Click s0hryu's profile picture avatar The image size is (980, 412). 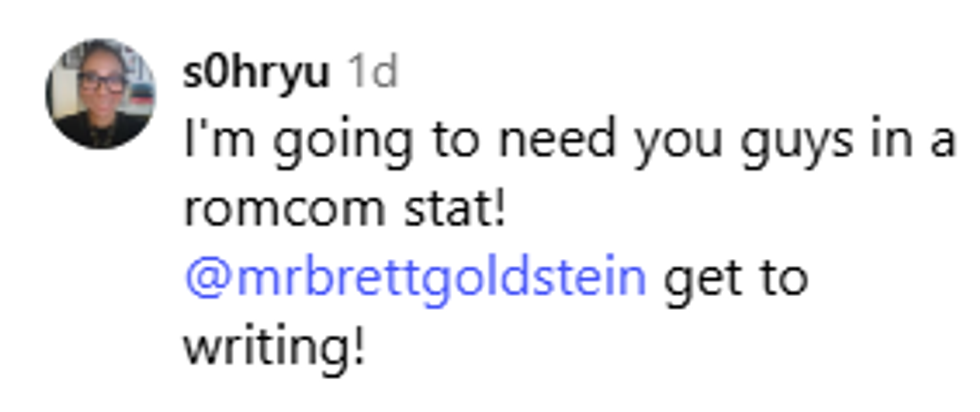pyautogui.click(x=100, y=94)
